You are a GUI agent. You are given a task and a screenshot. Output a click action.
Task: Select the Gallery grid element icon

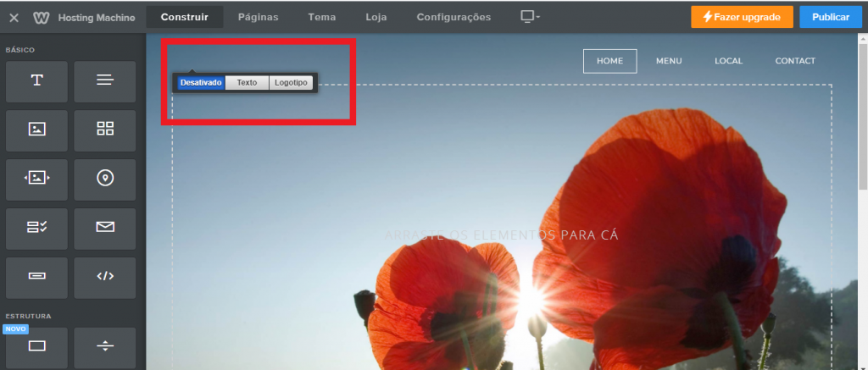coord(104,130)
